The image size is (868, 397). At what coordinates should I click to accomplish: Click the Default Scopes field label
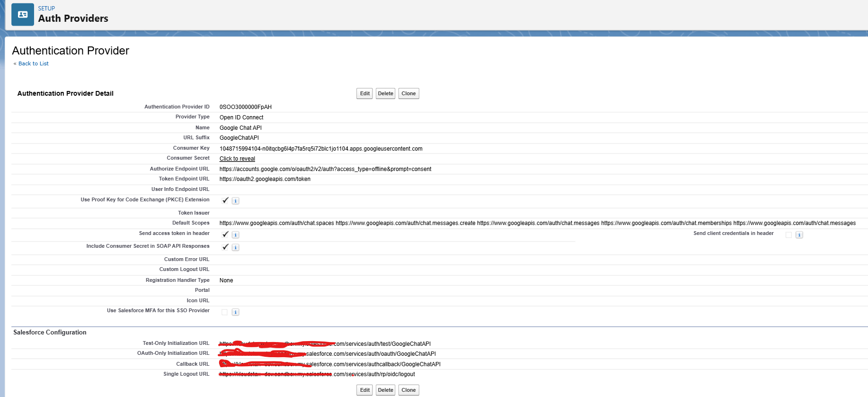tap(191, 223)
